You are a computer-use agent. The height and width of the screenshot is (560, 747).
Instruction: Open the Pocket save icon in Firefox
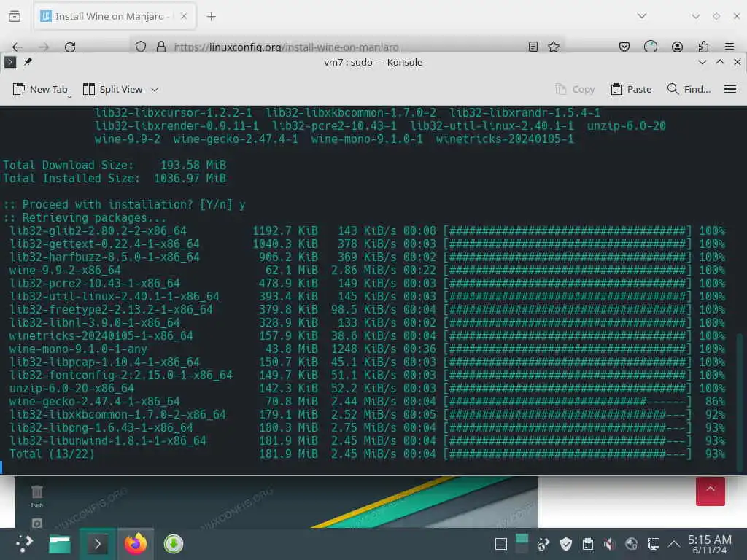[x=624, y=47]
